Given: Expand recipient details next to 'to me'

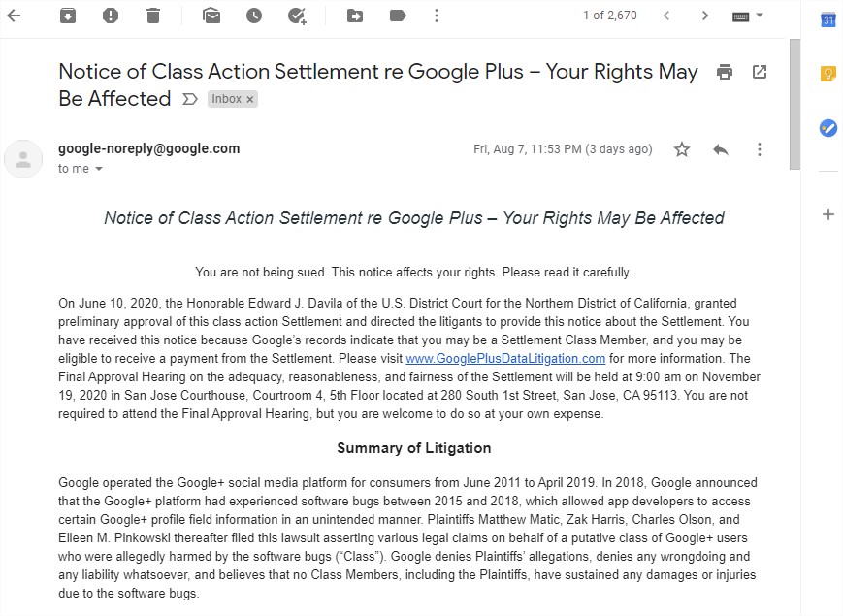Looking at the screenshot, I should coord(99,169).
